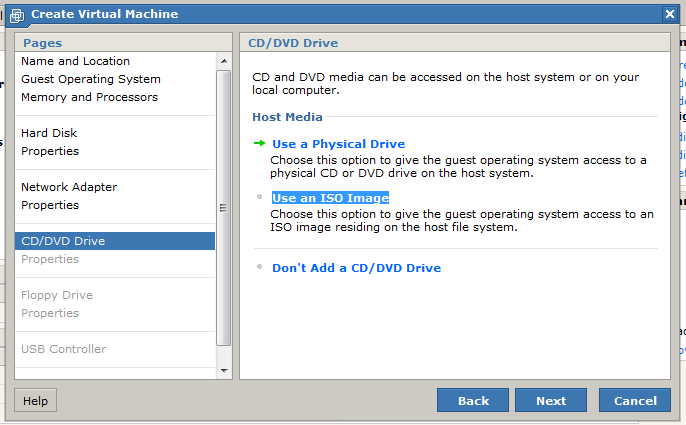The image size is (686, 425).
Task: Click bullet next to Don't Add a CD/DVD Drive
Action: click(x=259, y=267)
